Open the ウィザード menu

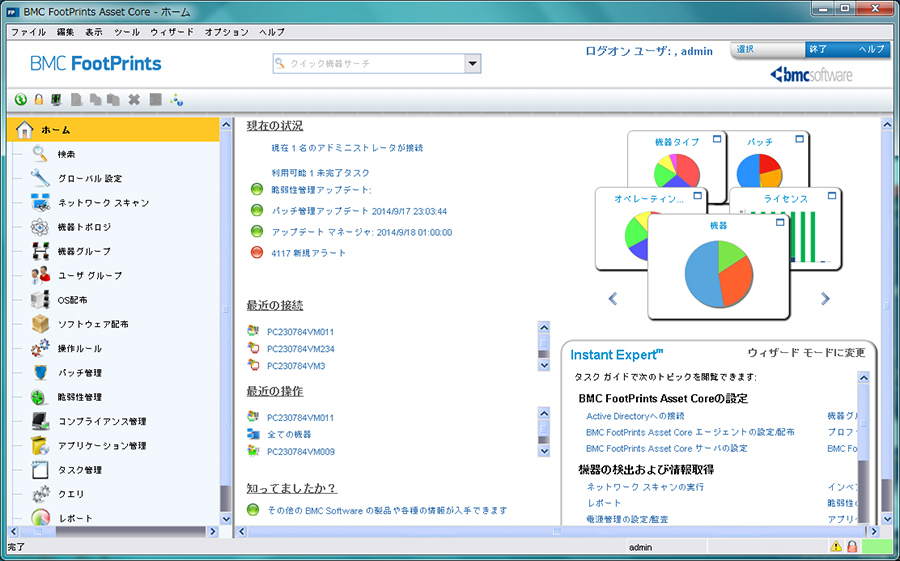172,32
